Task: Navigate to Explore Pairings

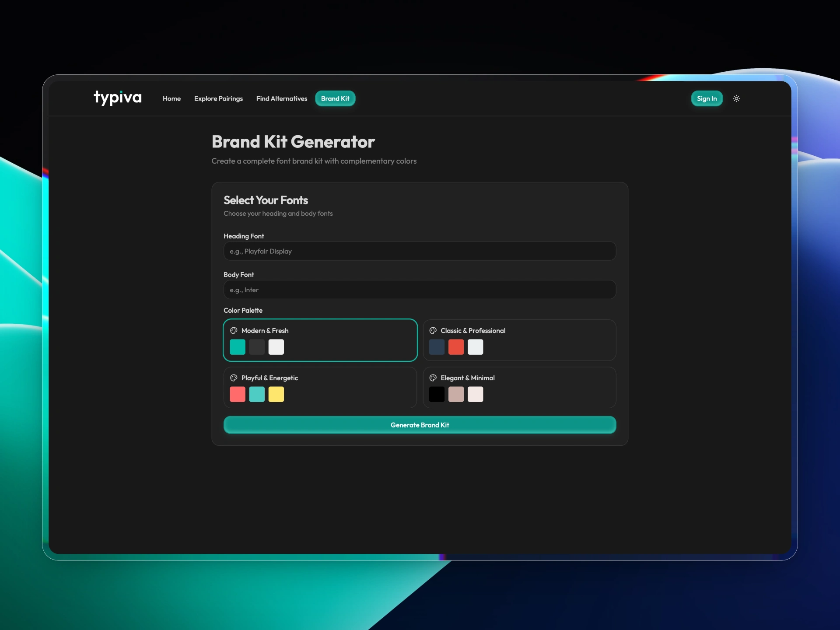Action: coord(218,98)
